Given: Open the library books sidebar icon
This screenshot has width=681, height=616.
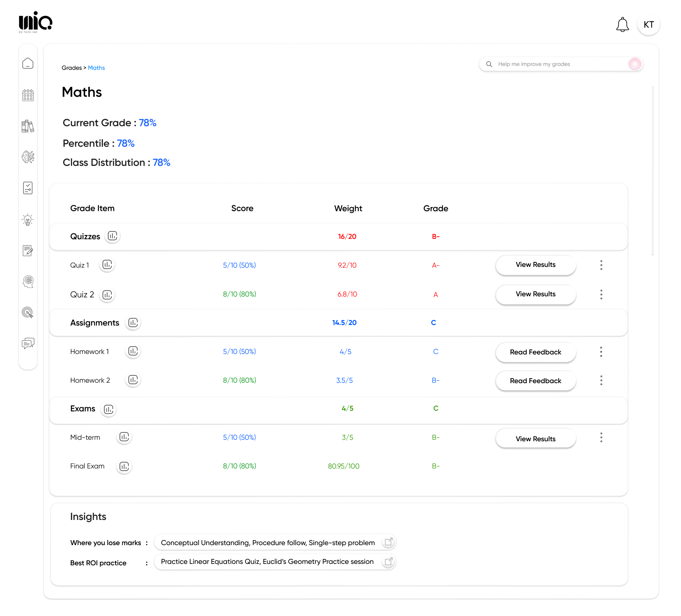Looking at the screenshot, I should [28, 126].
